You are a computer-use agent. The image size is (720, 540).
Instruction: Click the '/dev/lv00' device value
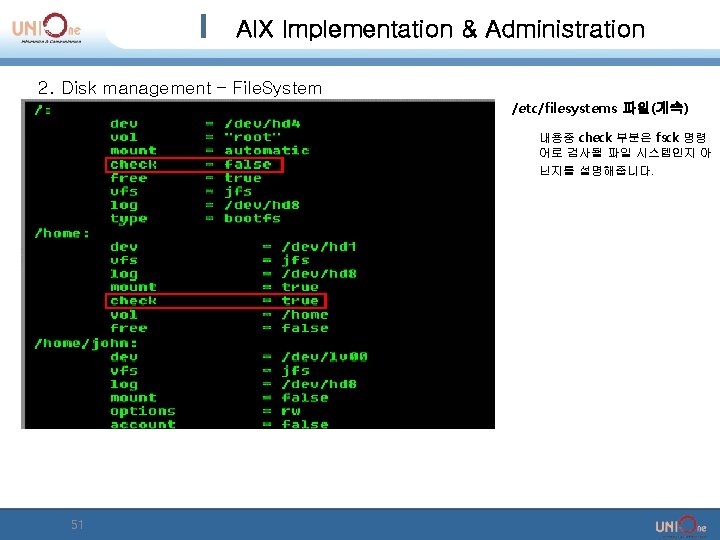click(324, 357)
